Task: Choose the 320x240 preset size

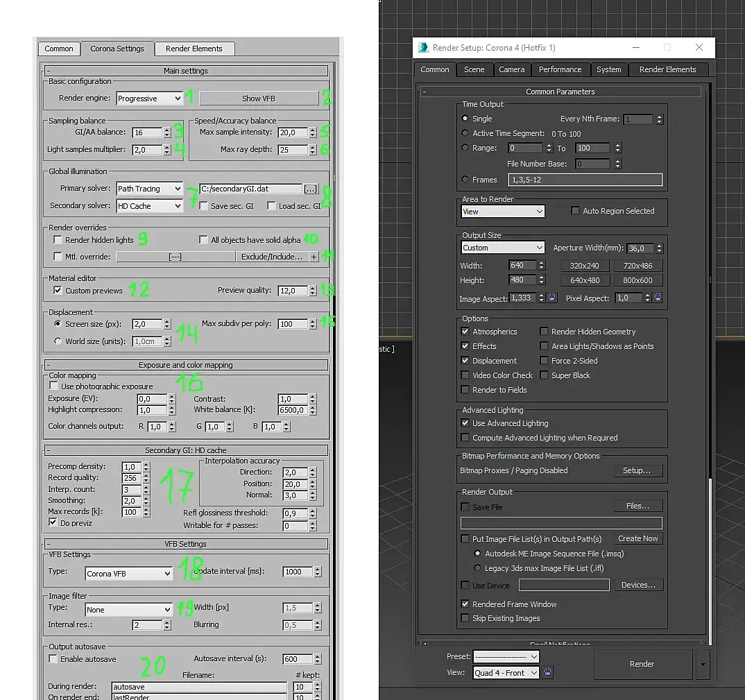Action: [x=584, y=266]
